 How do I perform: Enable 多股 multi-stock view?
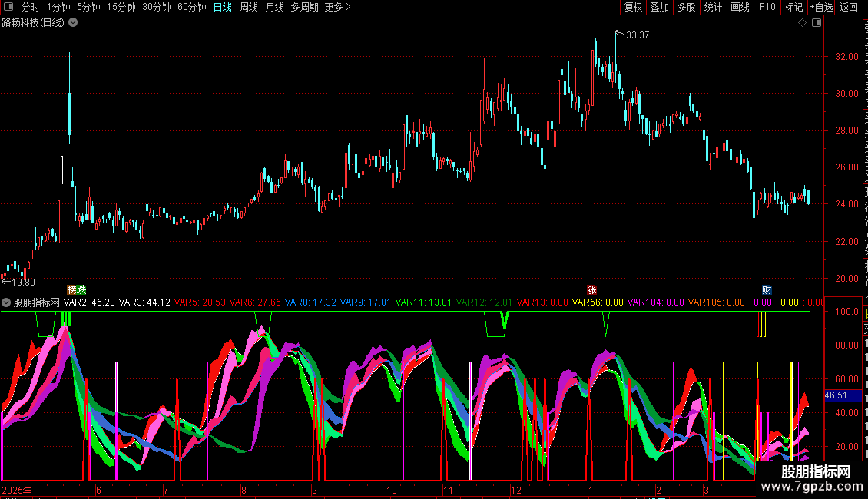(x=686, y=7)
